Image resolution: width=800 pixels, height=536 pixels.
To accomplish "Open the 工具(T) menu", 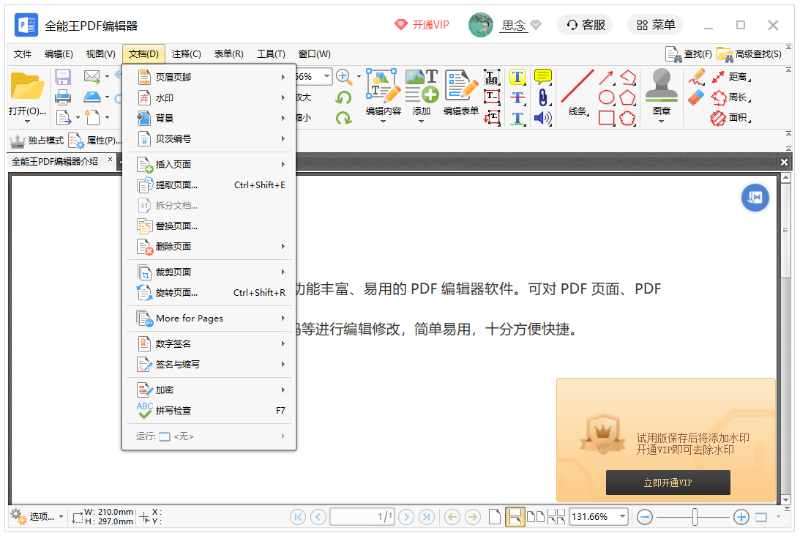I will (271, 54).
